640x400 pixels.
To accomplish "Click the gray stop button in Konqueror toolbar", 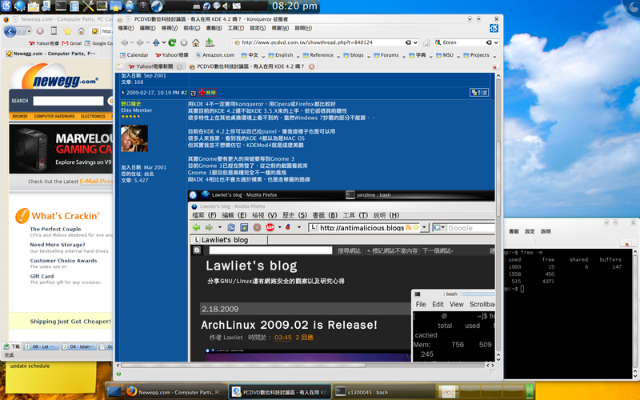I will (184, 42).
